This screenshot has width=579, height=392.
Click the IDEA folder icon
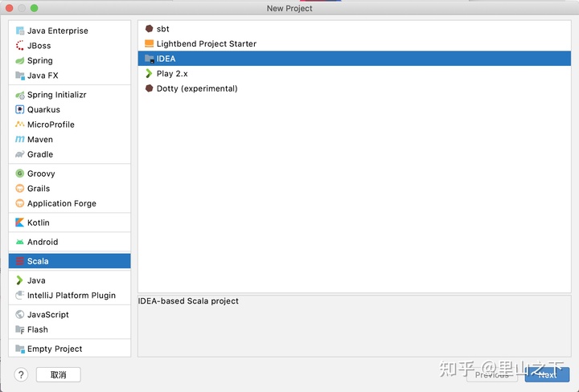[x=150, y=59]
